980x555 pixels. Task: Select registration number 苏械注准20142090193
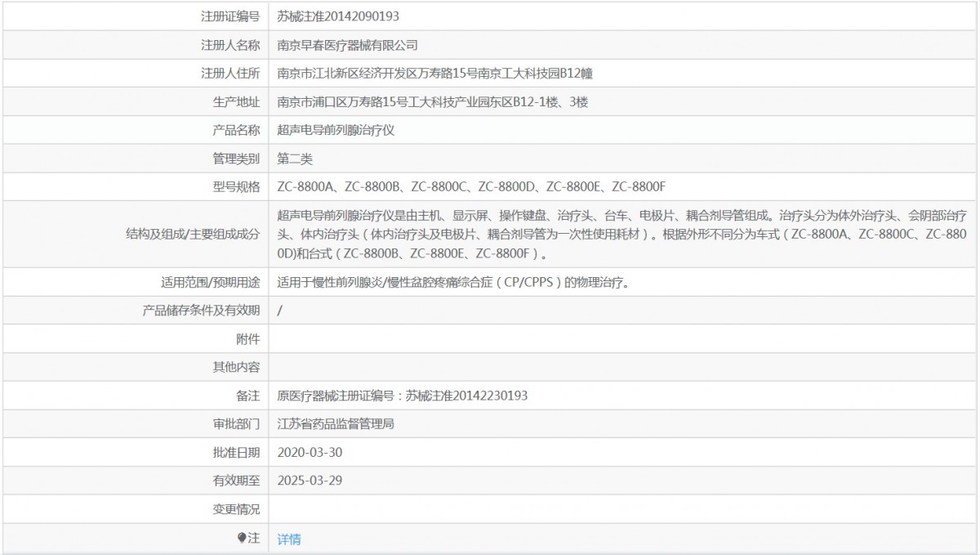338,16
